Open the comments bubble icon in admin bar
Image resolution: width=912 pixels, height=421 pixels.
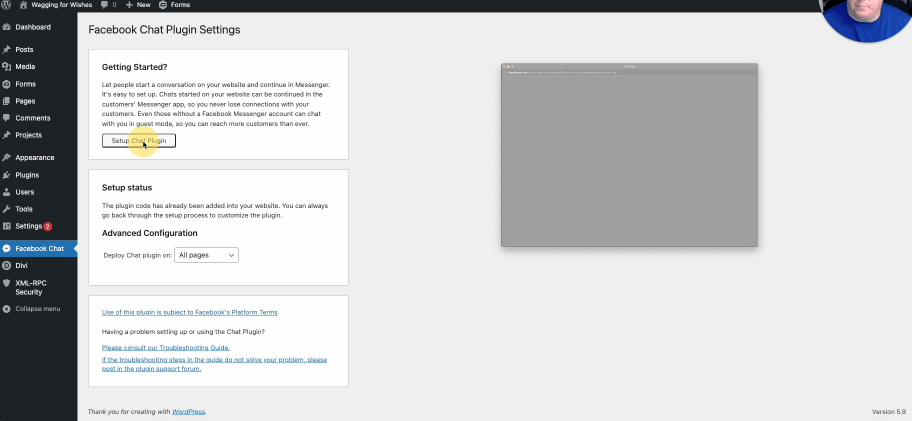104,5
